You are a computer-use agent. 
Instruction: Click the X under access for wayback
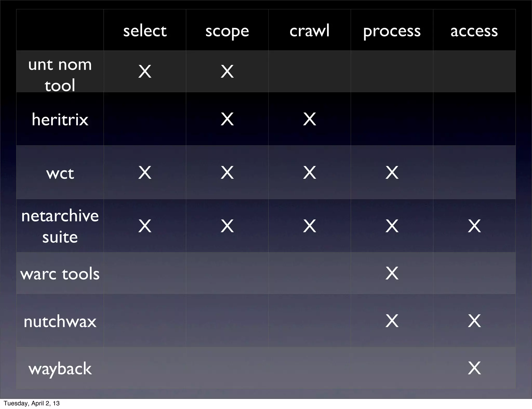tap(474, 368)
